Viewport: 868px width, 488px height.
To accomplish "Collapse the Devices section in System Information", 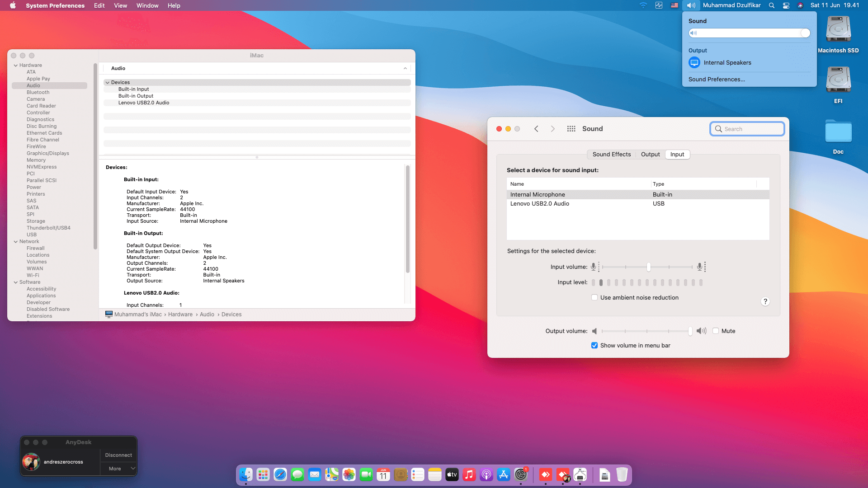I will pos(108,82).
